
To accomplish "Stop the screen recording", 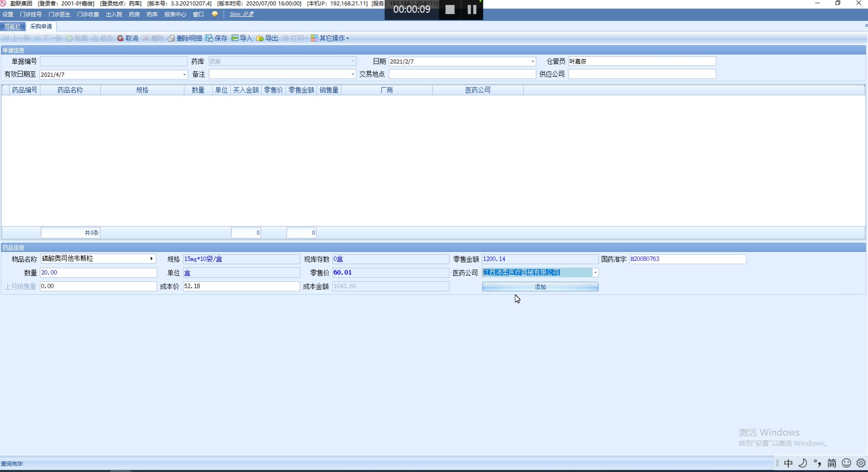I will click(450, 10).
